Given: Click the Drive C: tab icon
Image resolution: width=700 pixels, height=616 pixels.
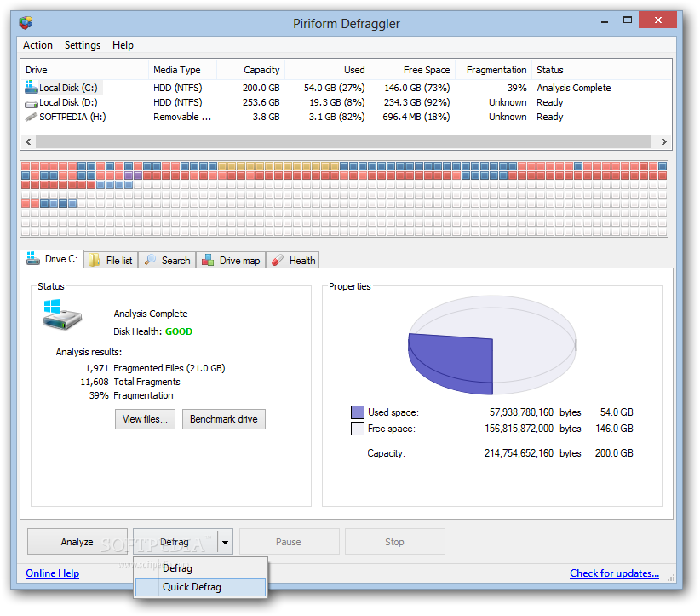Looking at the screenshot, I should (x=33, y=259).
